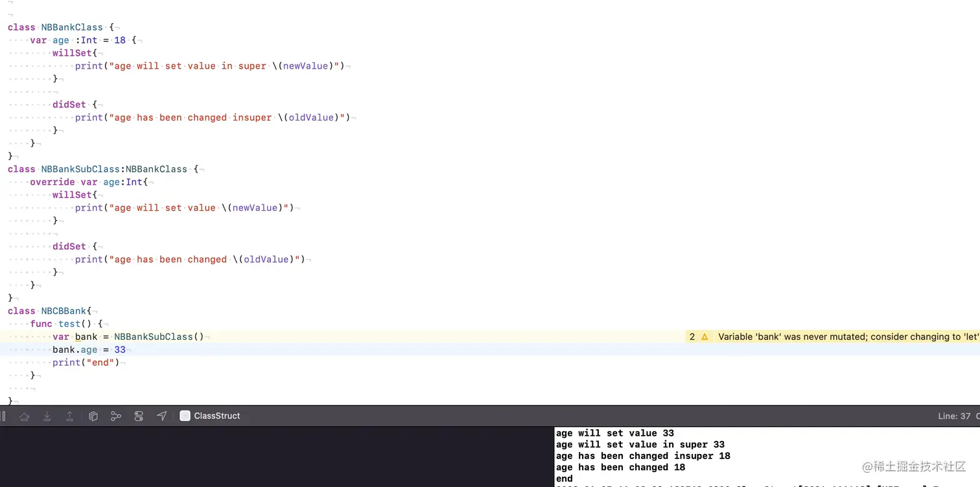Click console output 'age has been changed insuper 18'
This screenshot has height=487, width=980.
click(643, 456)
